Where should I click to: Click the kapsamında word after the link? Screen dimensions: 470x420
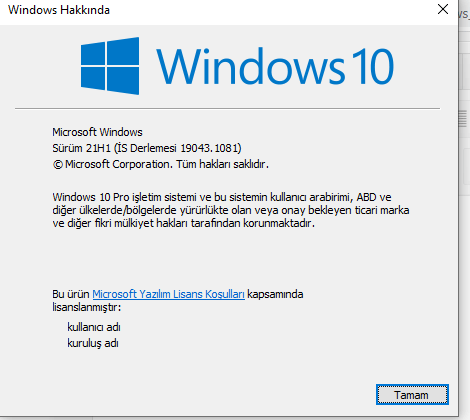pyautogui.click(x=275, y=294)
